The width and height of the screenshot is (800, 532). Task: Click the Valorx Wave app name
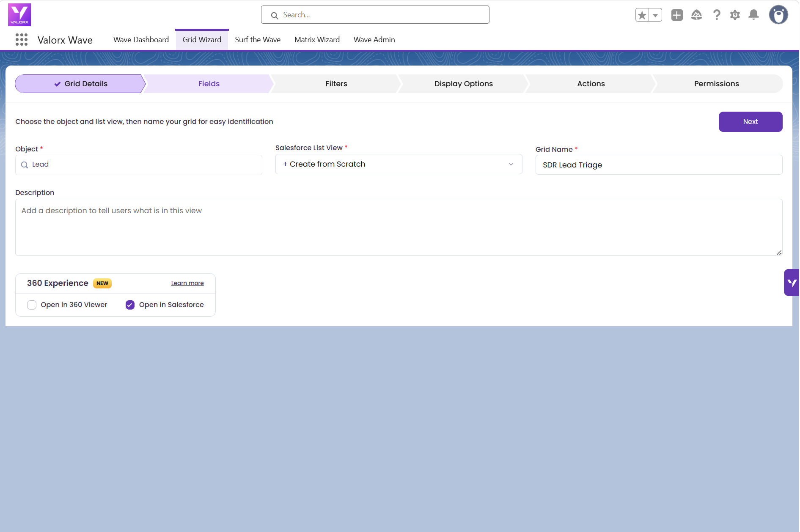click(x=65, y=40)
